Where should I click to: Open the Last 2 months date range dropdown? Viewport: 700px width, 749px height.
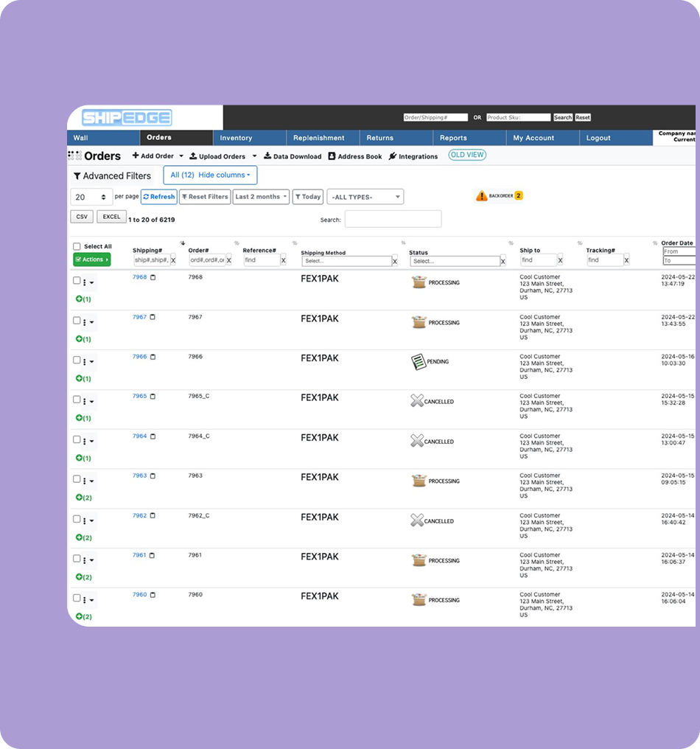click(x=261, y=197)
